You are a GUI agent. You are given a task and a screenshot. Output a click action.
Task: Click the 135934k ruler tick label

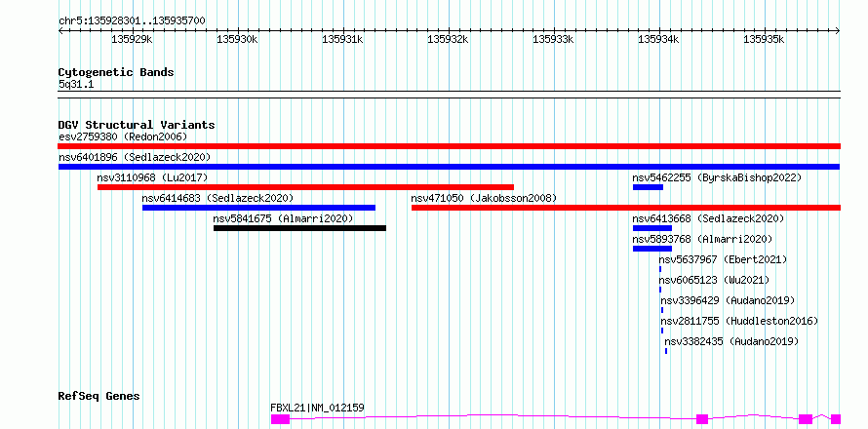658,39
